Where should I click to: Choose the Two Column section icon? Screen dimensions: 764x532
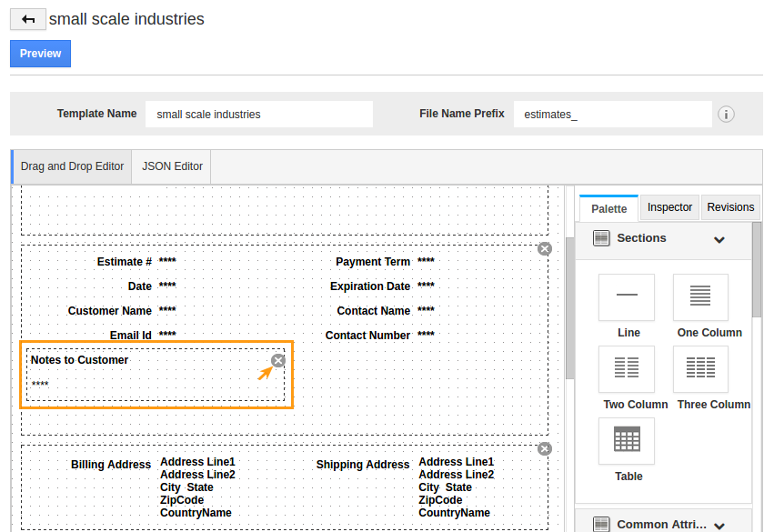coord(627,369)
